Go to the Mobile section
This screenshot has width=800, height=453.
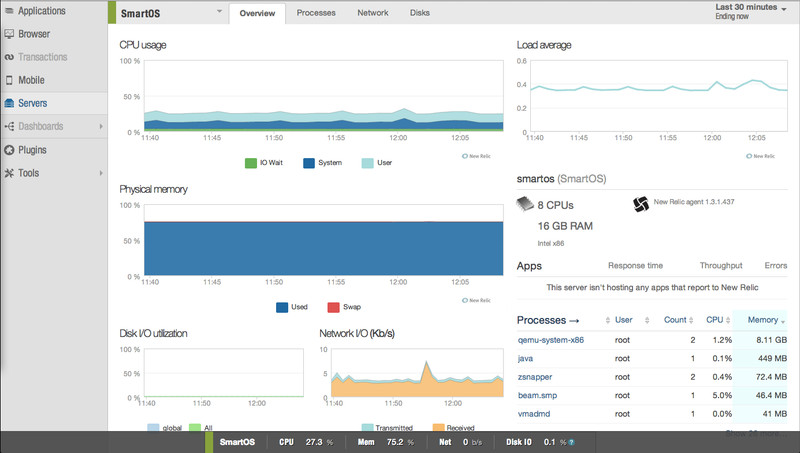(x=31, y=80)
